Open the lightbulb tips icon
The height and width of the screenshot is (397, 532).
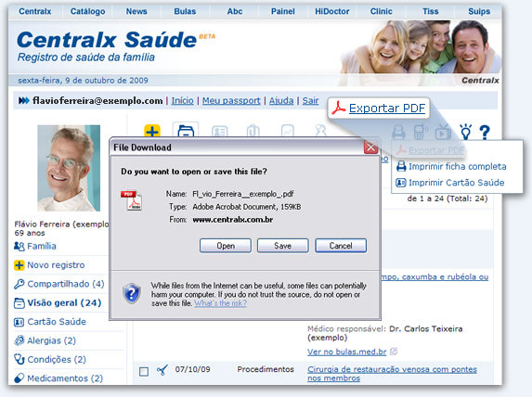pyautogui.click(x=465, y=132)
